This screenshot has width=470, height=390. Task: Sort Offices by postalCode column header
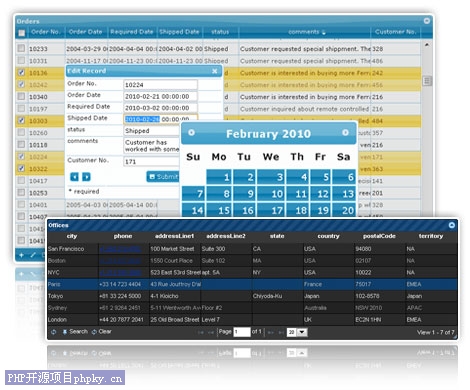pos(379,236)
